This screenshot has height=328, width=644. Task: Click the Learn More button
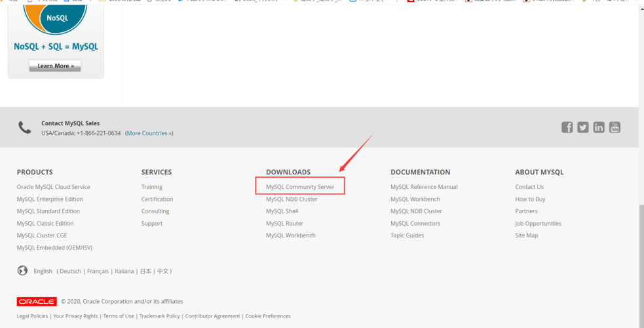tap(55, 66)
